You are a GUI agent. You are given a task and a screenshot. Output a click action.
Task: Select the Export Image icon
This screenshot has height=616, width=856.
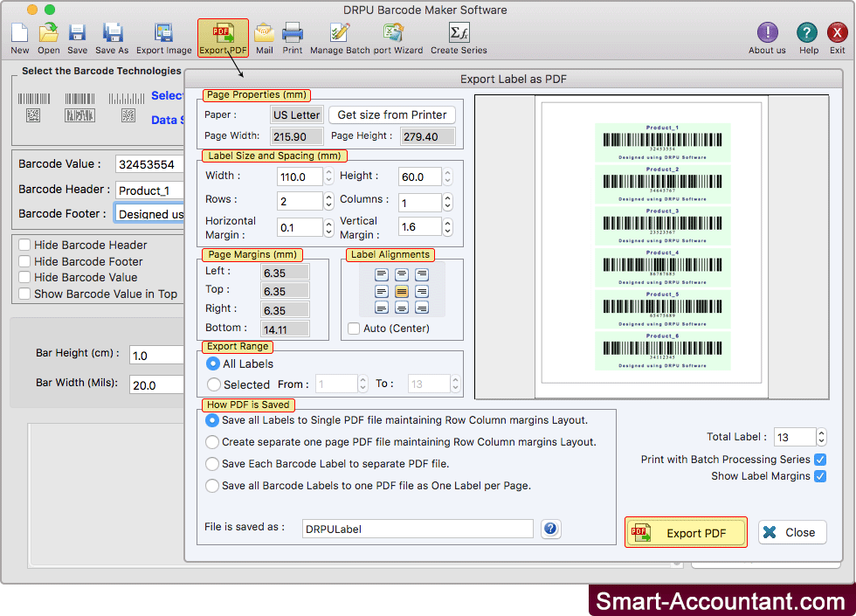click(162, 33)
